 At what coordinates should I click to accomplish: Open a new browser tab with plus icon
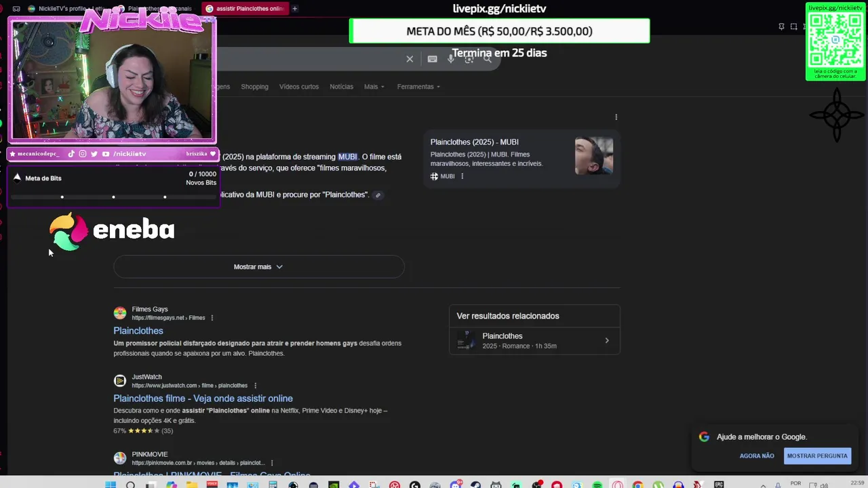pos(295,9)
